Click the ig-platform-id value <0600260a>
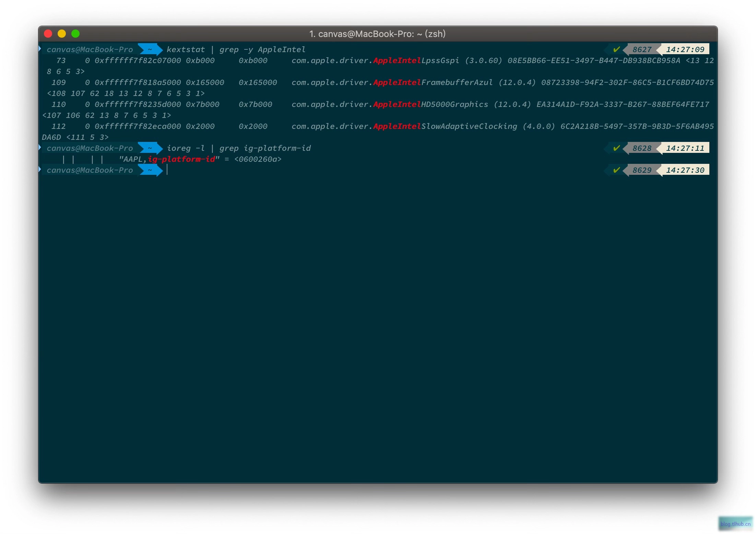The width and height of the screenshot is (756, 534). click(x=258, y=159)
